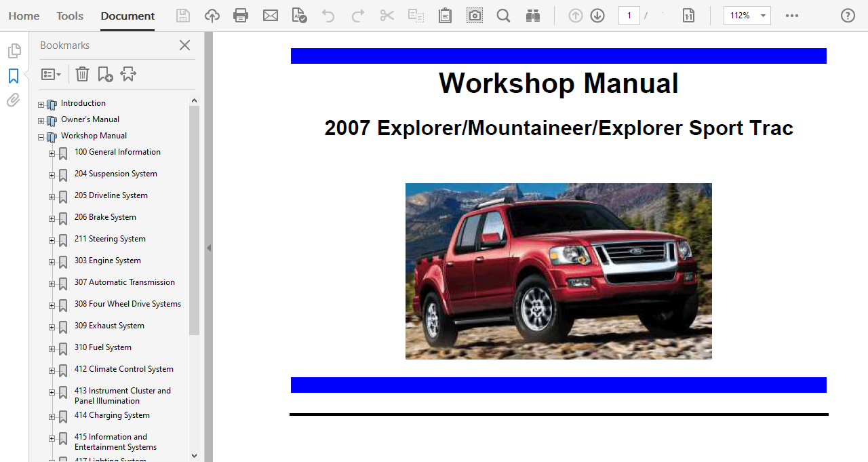868x462 pixels.
Task: Expand the Introduction bookmark
Action: click(x=41, y=104)
